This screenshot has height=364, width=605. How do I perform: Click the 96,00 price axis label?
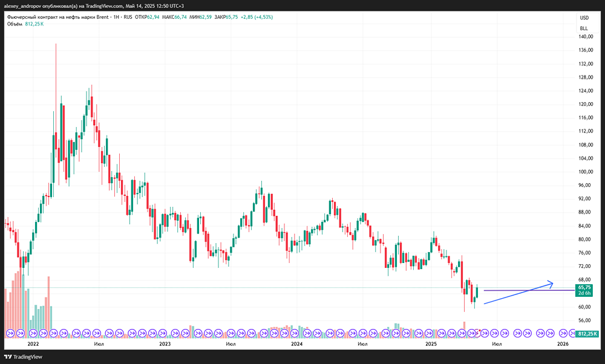point(584,185)
